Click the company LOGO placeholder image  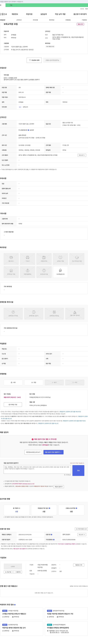[x=13, y=566]
